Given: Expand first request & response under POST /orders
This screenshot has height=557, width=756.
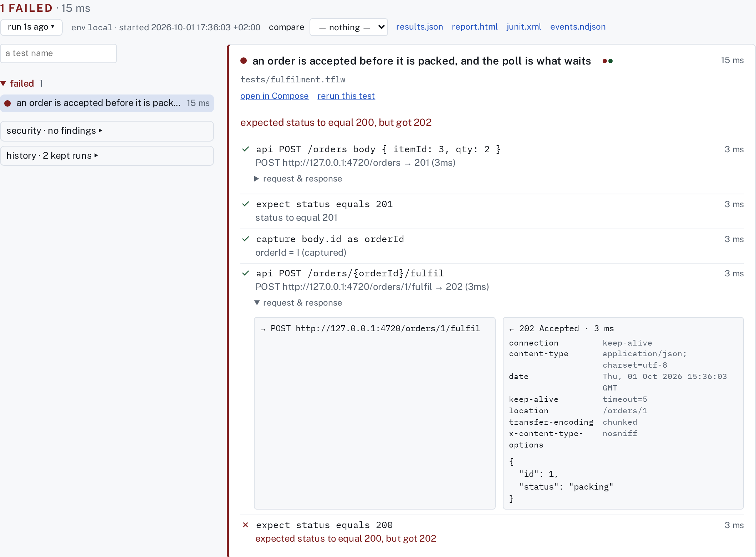Looking at the screenshot, I should click(x=298, y=179).
